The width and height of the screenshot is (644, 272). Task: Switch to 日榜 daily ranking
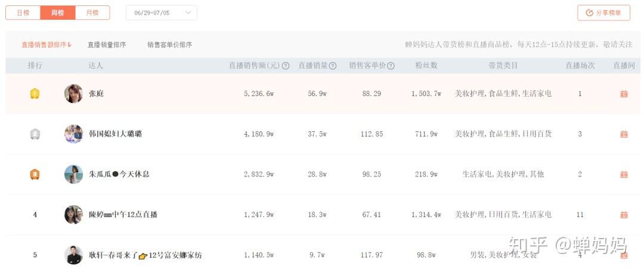point(23,13)
